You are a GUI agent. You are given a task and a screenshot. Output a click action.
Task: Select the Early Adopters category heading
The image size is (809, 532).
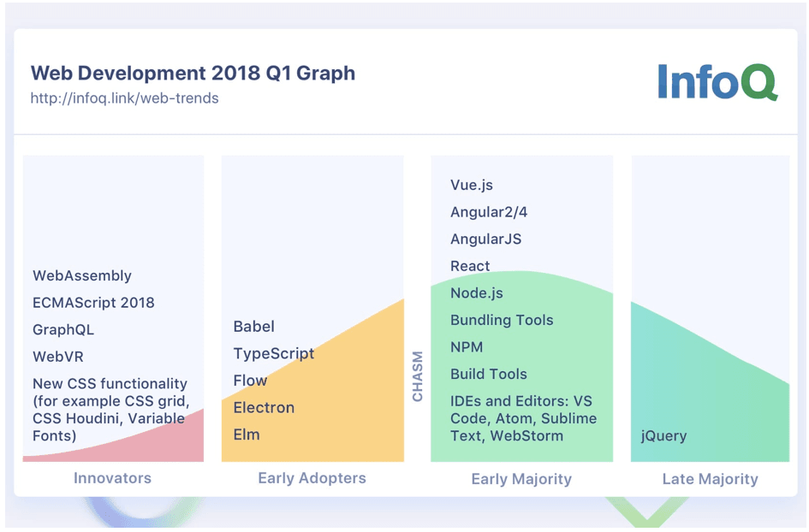click(312, 480)
